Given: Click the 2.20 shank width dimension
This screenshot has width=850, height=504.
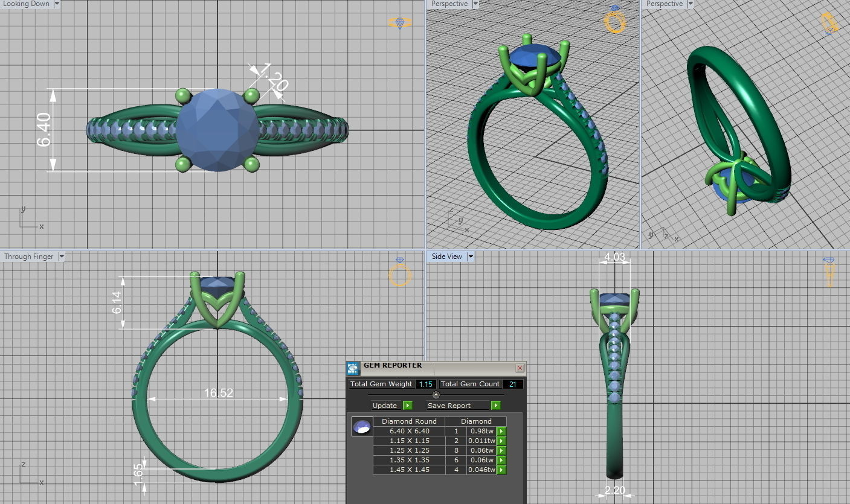Looking at the screenshot, I should point(614,491).
